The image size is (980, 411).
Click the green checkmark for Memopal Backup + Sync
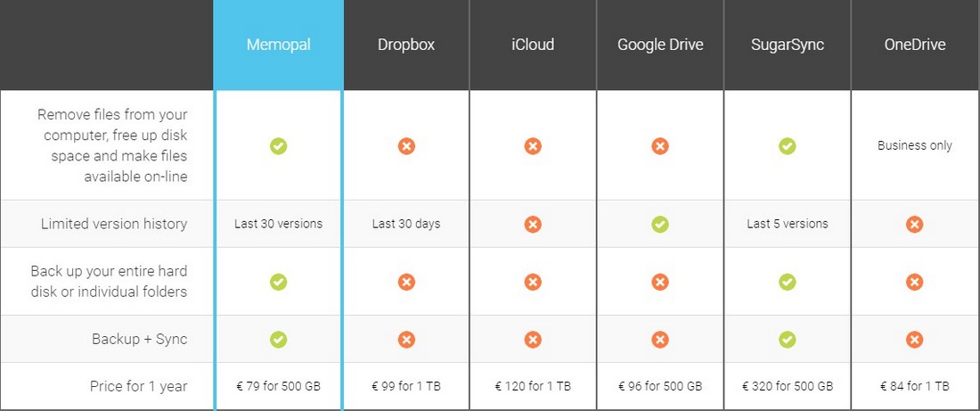(279, 340)
